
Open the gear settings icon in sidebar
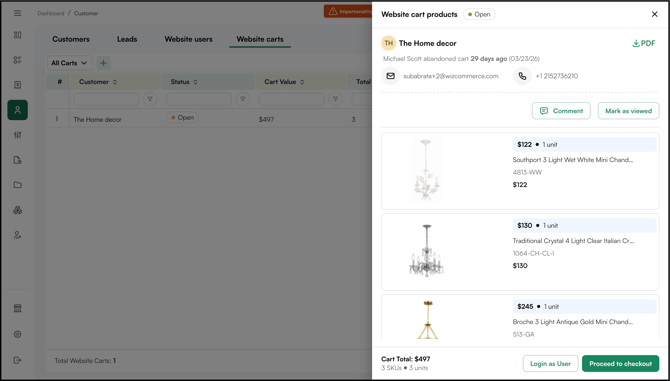pos(18,334)
